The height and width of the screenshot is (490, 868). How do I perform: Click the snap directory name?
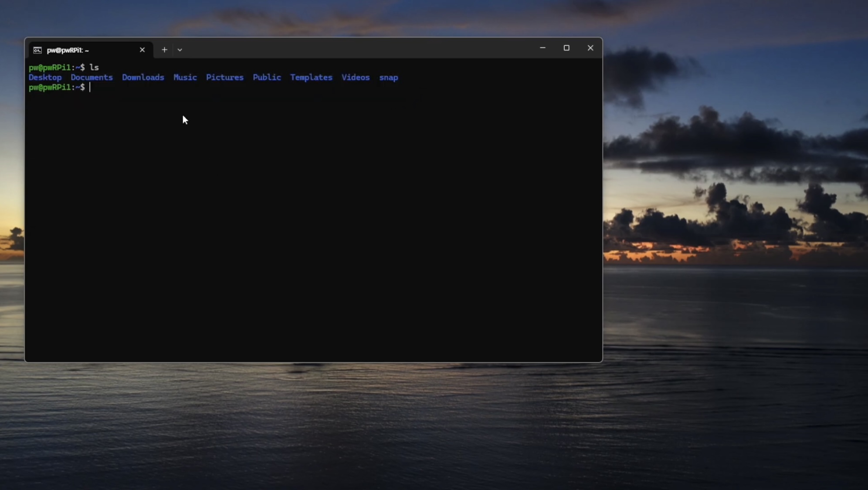click(388, 78)
